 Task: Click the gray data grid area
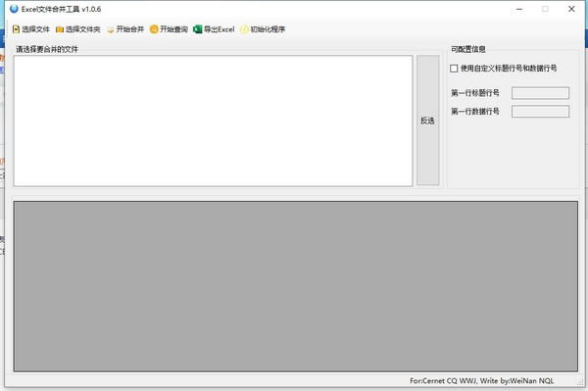tap(296, 286)
